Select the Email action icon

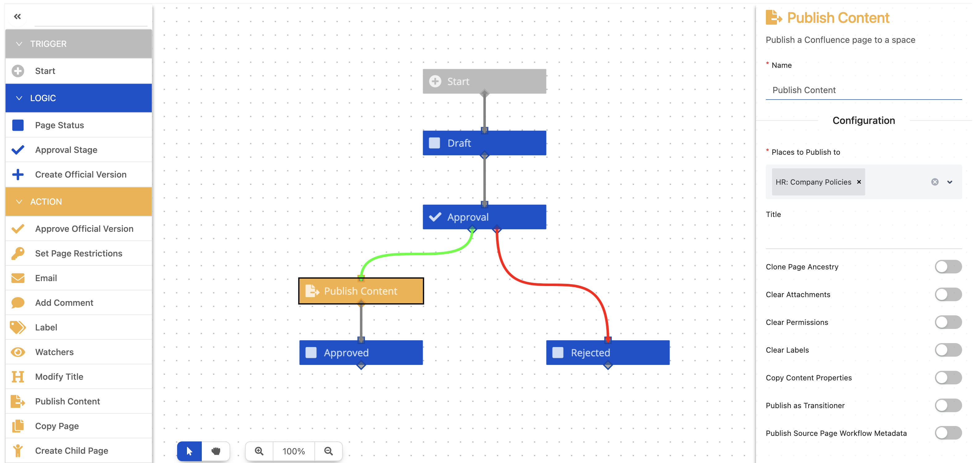18,278
